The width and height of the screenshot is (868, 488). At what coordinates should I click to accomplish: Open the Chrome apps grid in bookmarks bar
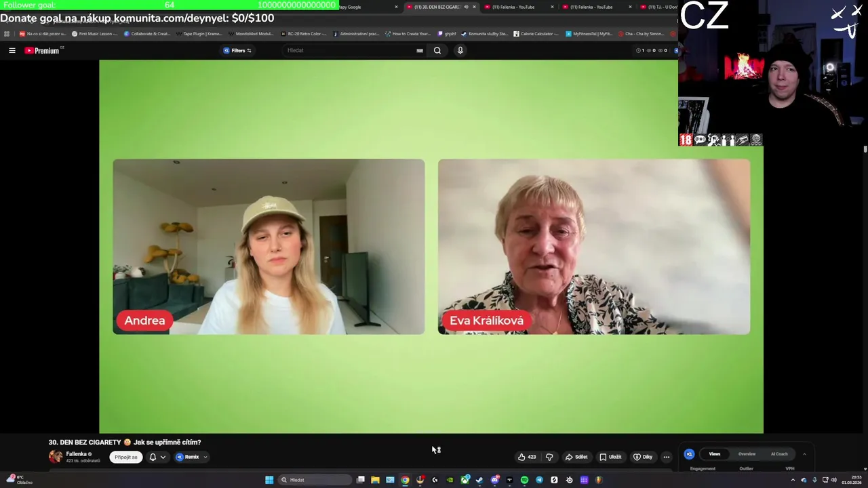pyautogui.click(x=7, y=33)
